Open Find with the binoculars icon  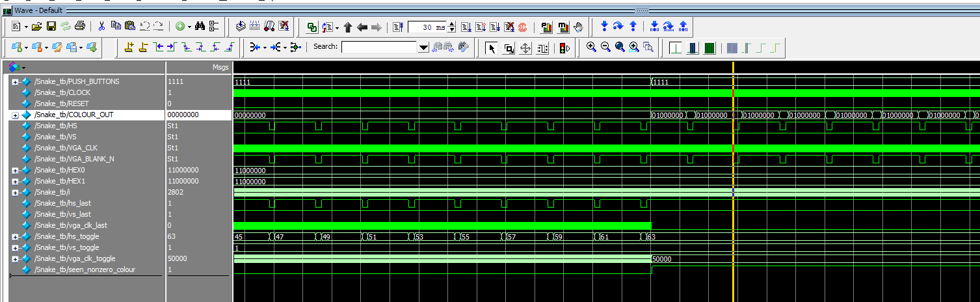[200, 27]
